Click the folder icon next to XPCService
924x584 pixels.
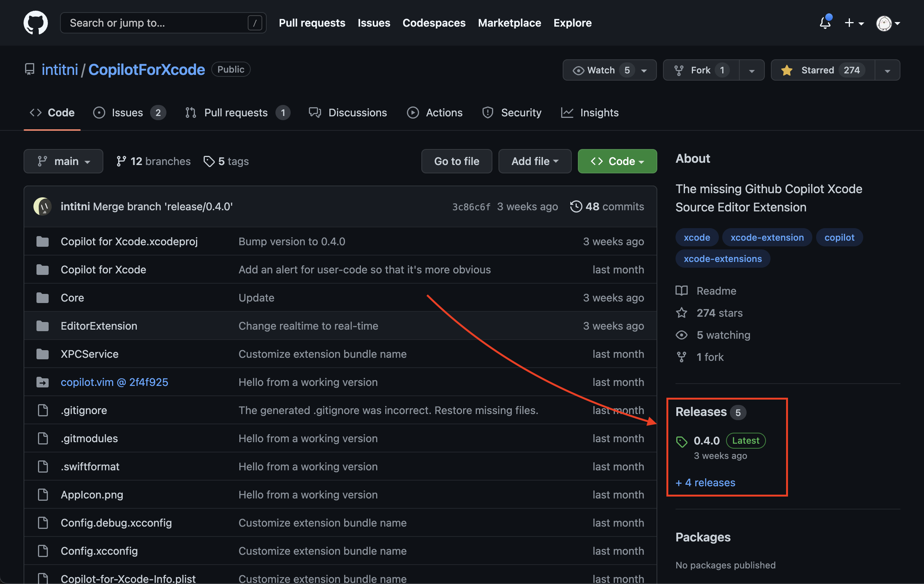click(x=43, y=354)
